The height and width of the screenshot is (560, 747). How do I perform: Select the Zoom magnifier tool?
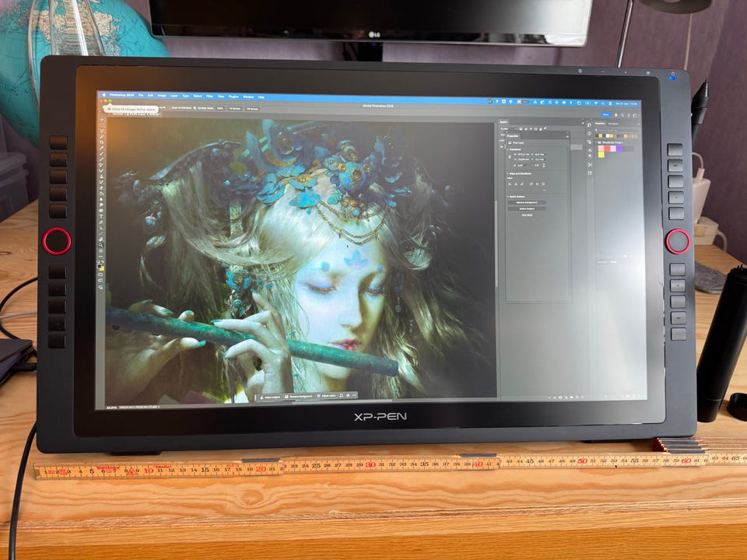tap(101, 245)
